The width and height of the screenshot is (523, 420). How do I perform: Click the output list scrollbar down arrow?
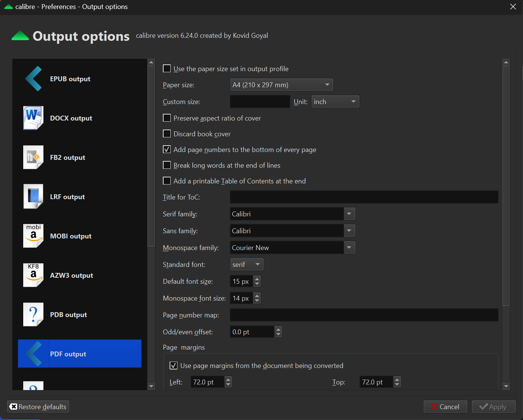(x=151, y=386)
